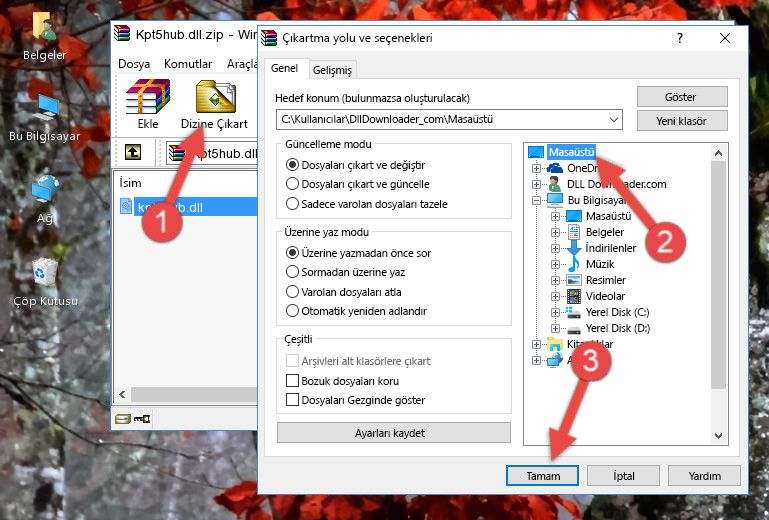Click the Yardım button

(x=704, y=475)
